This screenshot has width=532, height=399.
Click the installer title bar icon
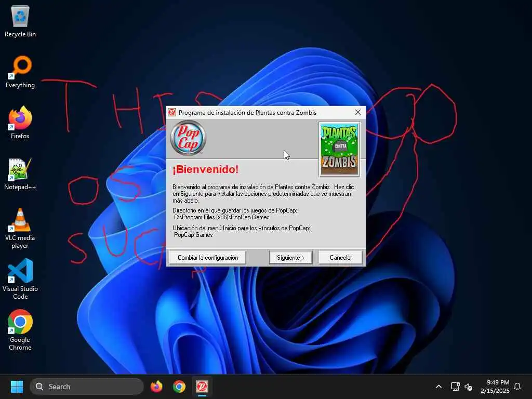tap(172, 112)
